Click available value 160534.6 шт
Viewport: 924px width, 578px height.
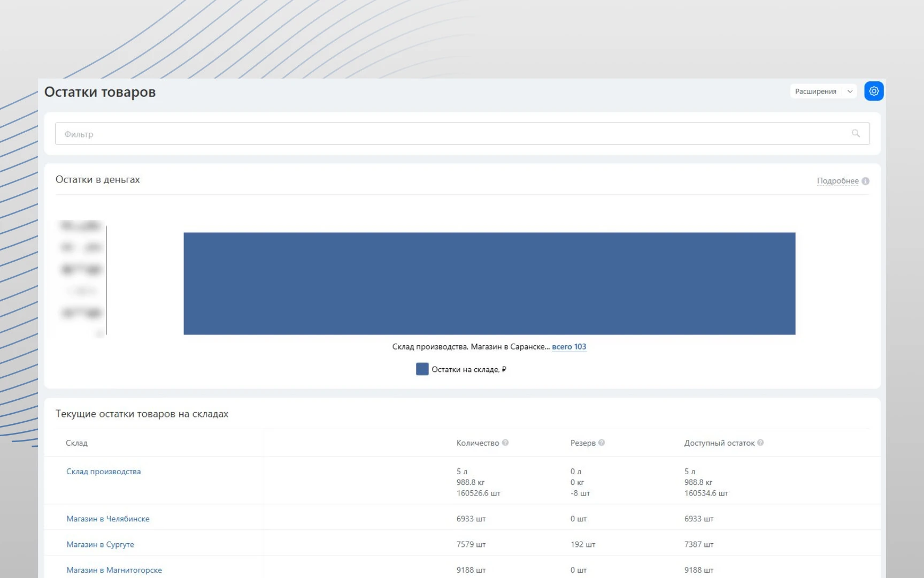706,493
